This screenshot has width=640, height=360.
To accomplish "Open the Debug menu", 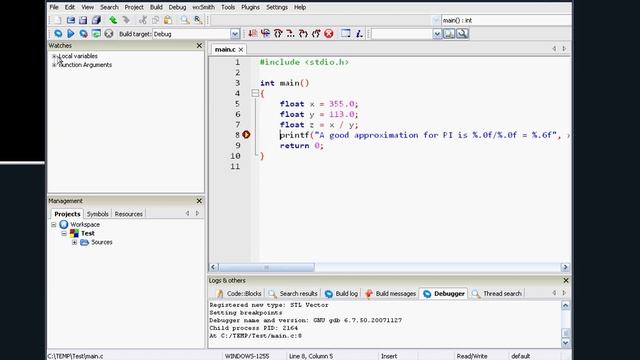I will pos(177,7).
